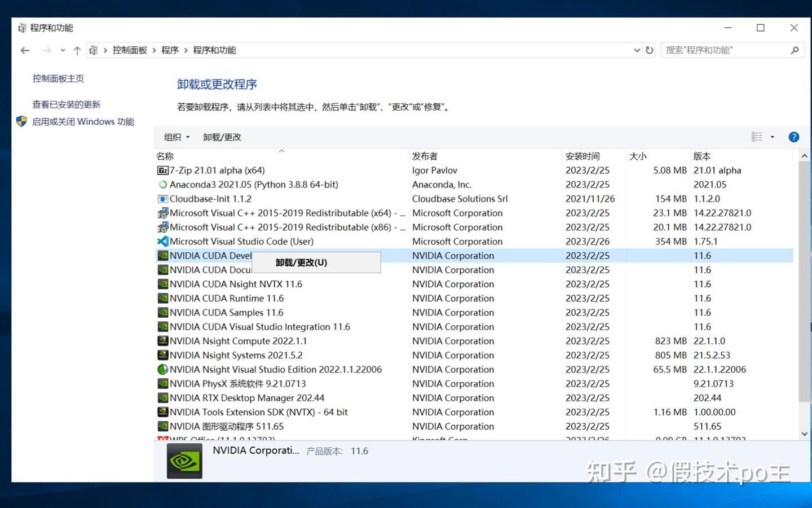Select NVIDIA PhysX 系统软件 9.21.0713
Screen dimensions: 812x508
[x=474, y=384]
